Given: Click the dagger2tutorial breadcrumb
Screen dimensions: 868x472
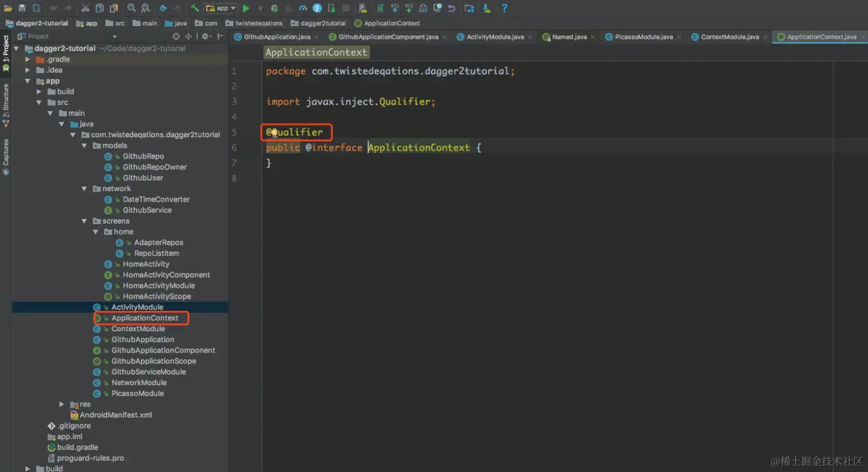Looking at the screenshot, I should pyautogui.click(x=318, y=23).
